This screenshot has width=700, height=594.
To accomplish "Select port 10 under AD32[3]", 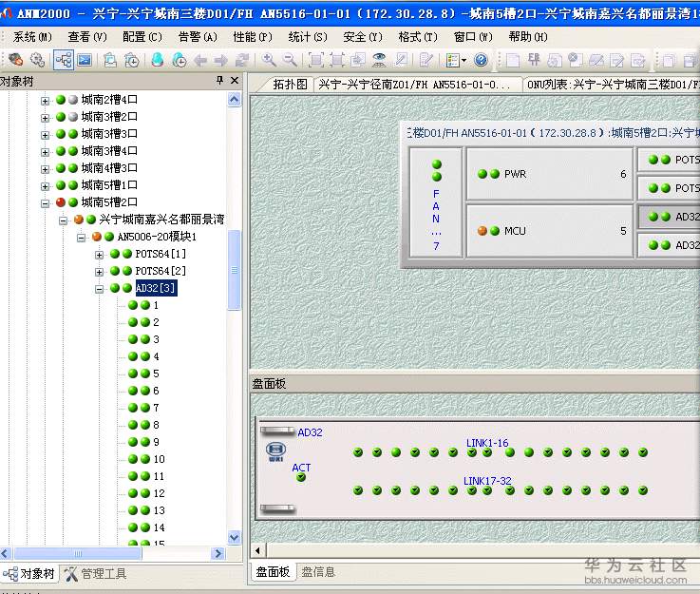I will point(159,459).
